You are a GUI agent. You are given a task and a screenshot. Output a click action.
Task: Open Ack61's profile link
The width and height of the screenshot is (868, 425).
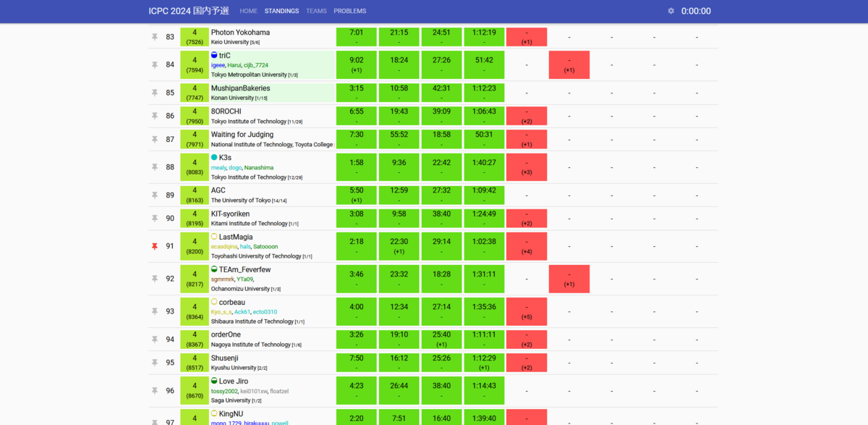pyautogui.click(x=242, y=311)
